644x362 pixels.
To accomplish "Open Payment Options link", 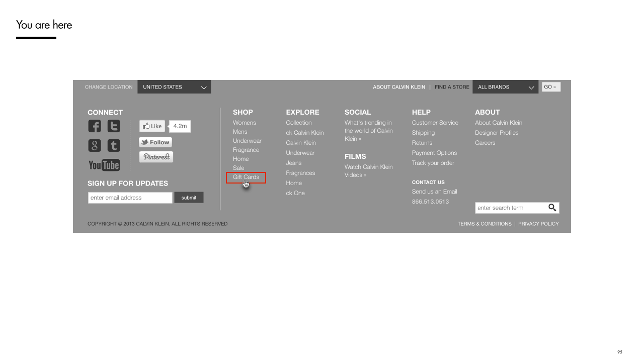I will [x=435, y=153].
